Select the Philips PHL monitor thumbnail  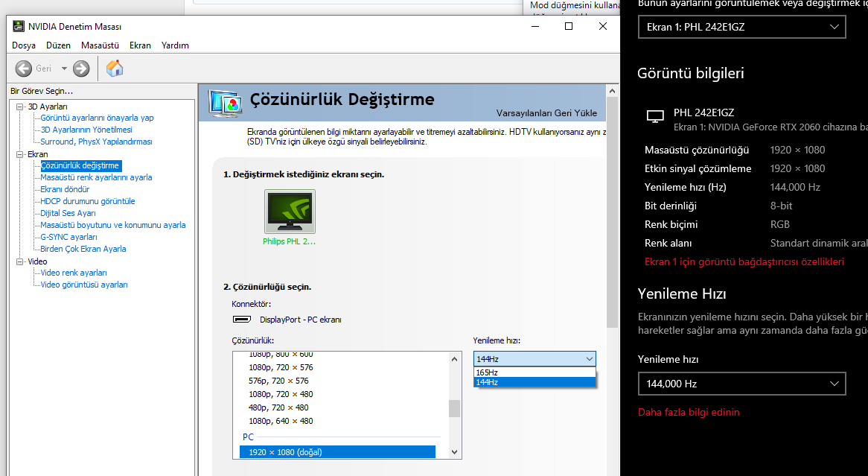point(290,212)
